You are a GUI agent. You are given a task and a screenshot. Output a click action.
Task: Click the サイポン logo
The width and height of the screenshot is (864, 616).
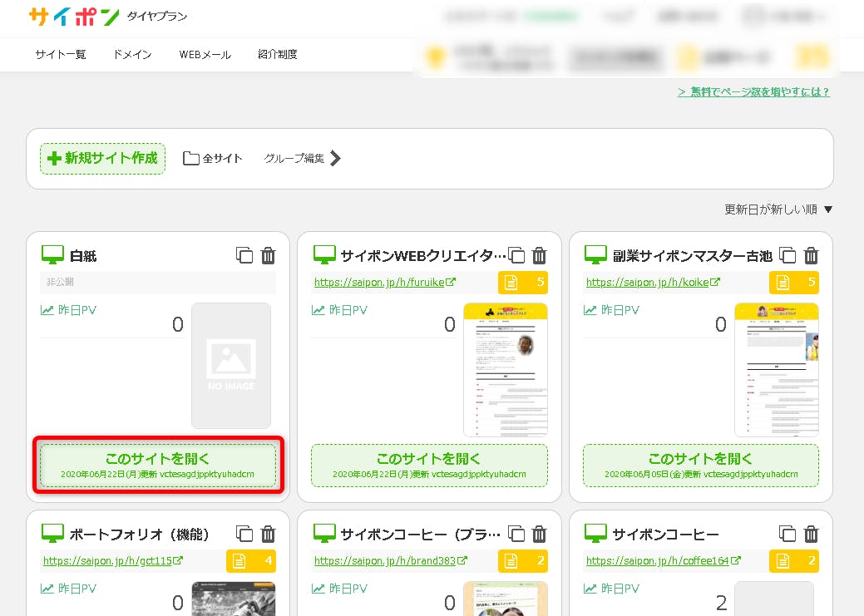point(74,17)
